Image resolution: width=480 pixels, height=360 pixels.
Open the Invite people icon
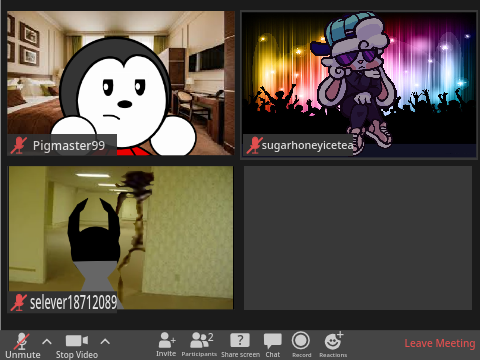tap(166, 345)
